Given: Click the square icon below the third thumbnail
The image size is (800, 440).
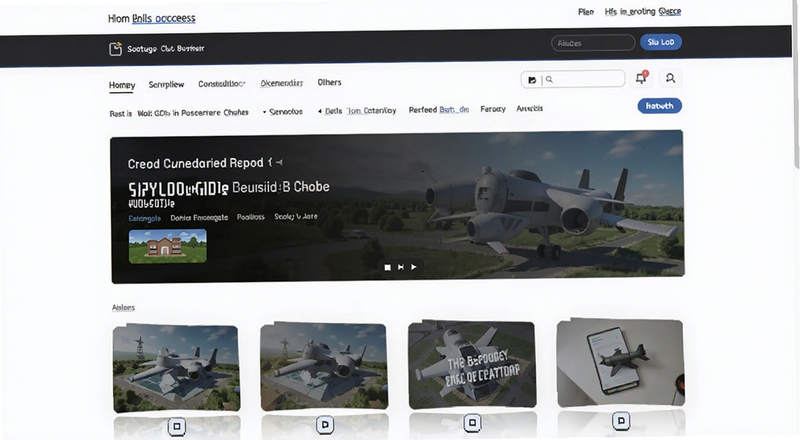Looking at the screenshot, I should coord(472,423).
